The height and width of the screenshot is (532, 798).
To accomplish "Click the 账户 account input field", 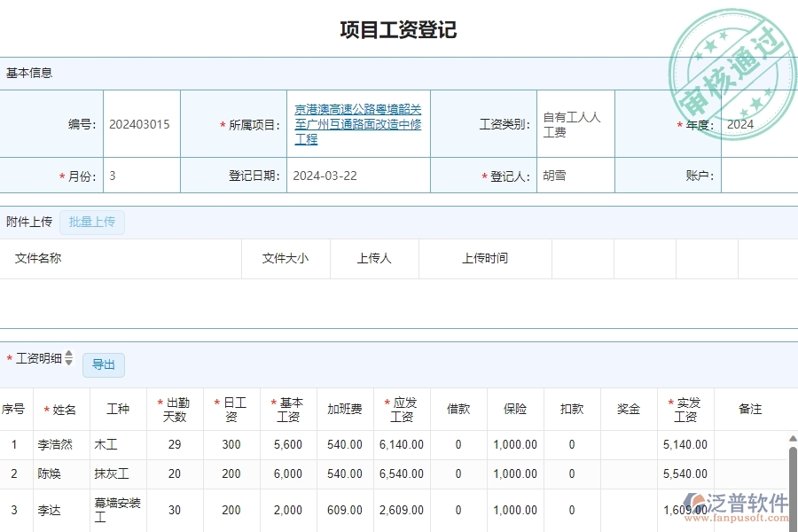I will click(758, 175).
